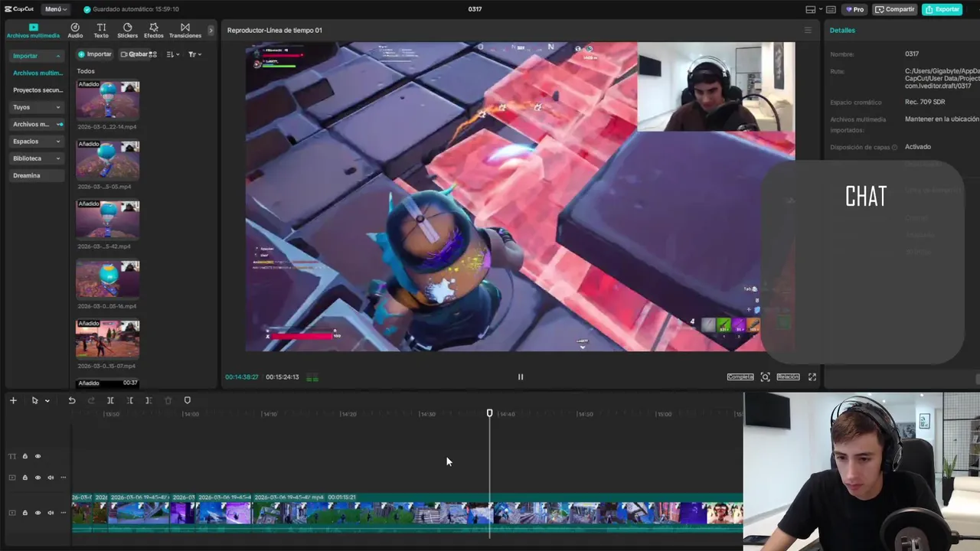This screenshot has width=980, height=551.
Task: Choose the pointer selection tool
Action: 34,400
